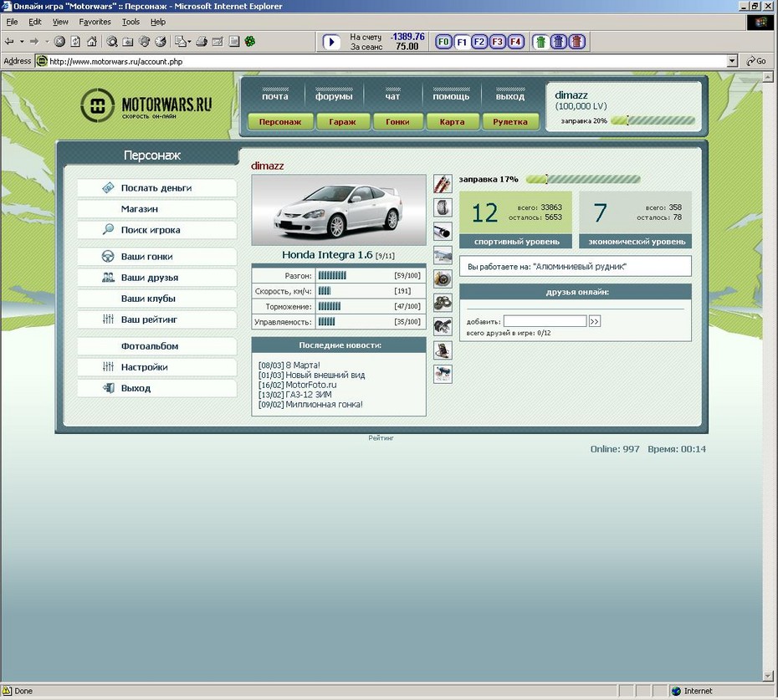The height and width of the screenshot is (700, 778).
Task: Click the Honda Integra car thumbnail
Action: (x=339, y=210)
